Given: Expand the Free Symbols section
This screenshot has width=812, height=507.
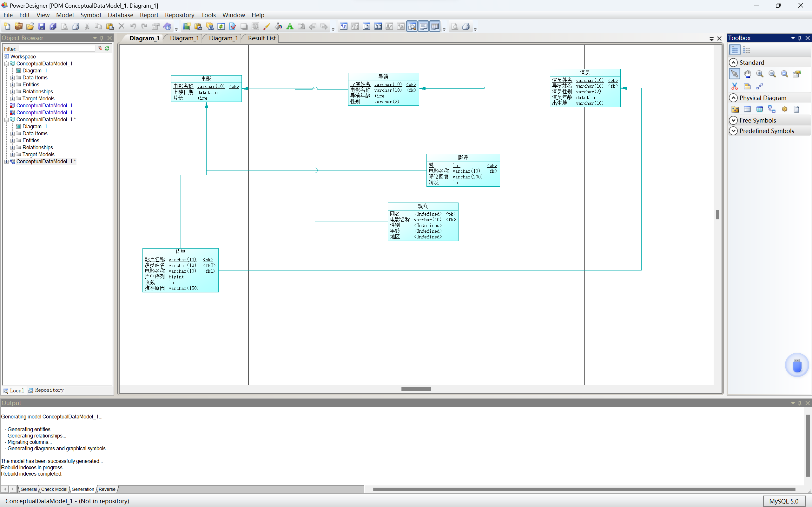Looking at the screenshot, I should [733, 120].
